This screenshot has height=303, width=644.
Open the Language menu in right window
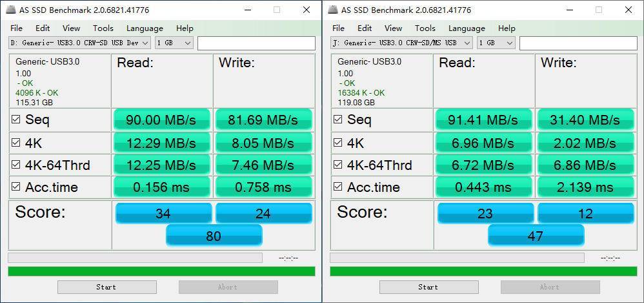(x=467, y=28)
